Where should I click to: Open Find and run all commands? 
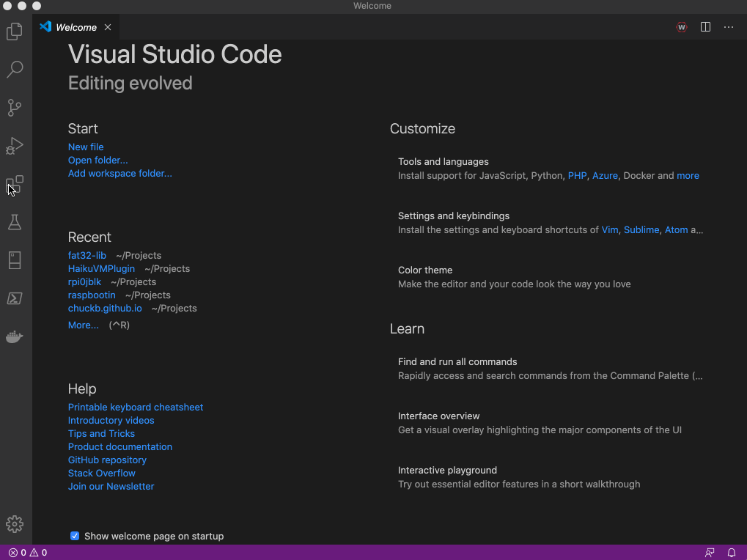point(551,369)
